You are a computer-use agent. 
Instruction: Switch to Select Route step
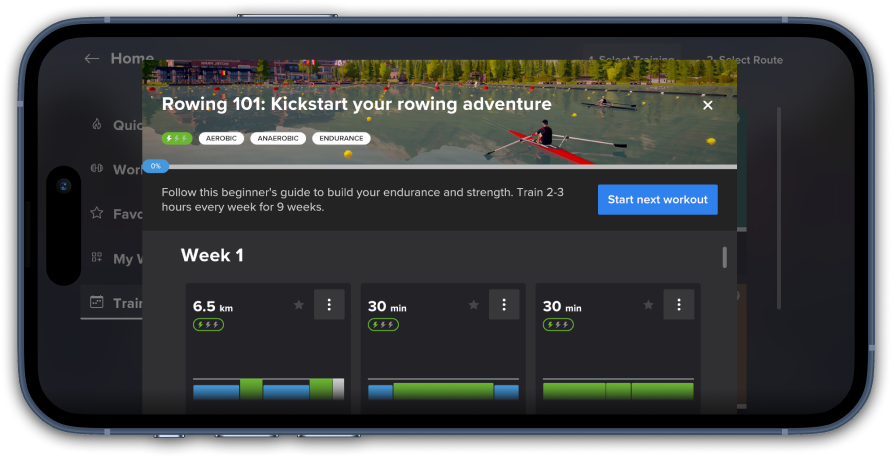pyautogui.click(x=744, y=60)
